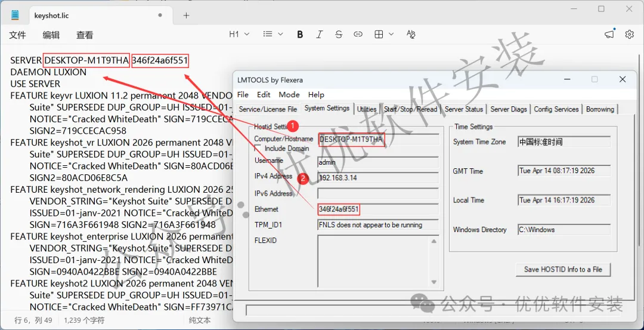Click the Notepad app icon in title bar

click(15, 15)
